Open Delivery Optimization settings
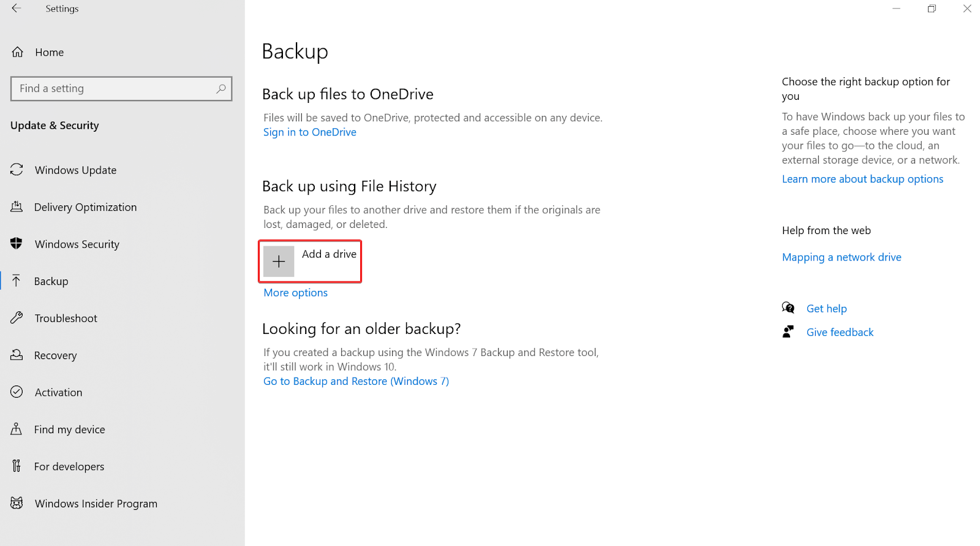The width and height of the screenshot is (980, 546). click(x=85, y=207)
